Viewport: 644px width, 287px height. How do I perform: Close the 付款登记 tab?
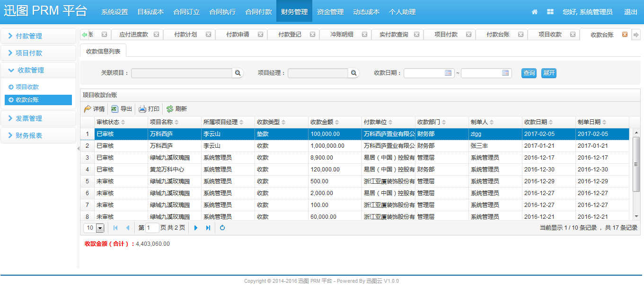coord(312,35)
